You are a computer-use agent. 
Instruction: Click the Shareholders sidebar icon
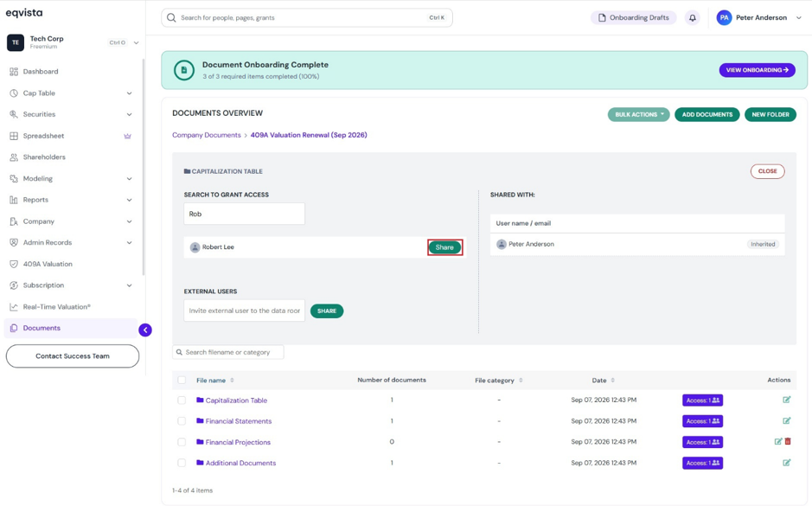(x=14, y=157)
